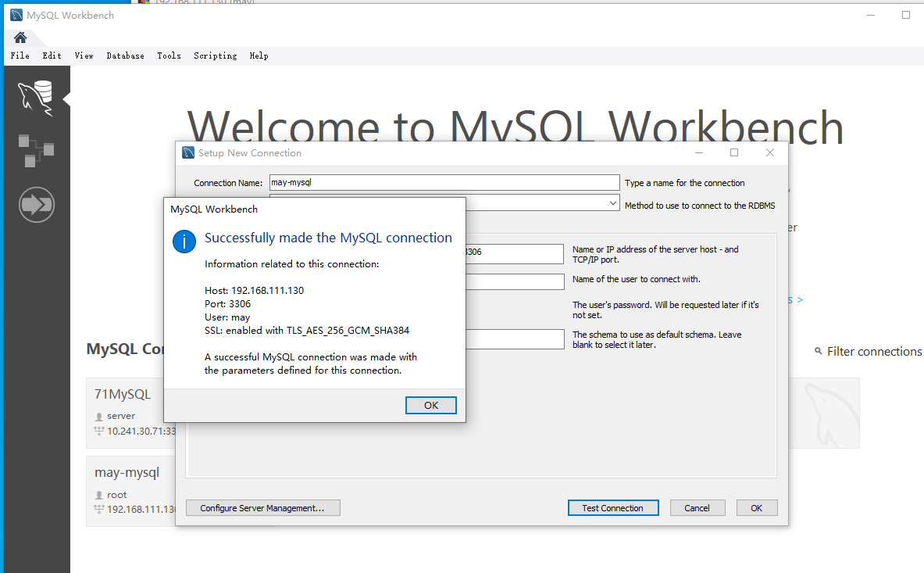Image resolution: width=924 pixels, height=573 pixels.
Task: Open the Home tab icon
Action: 20,38
